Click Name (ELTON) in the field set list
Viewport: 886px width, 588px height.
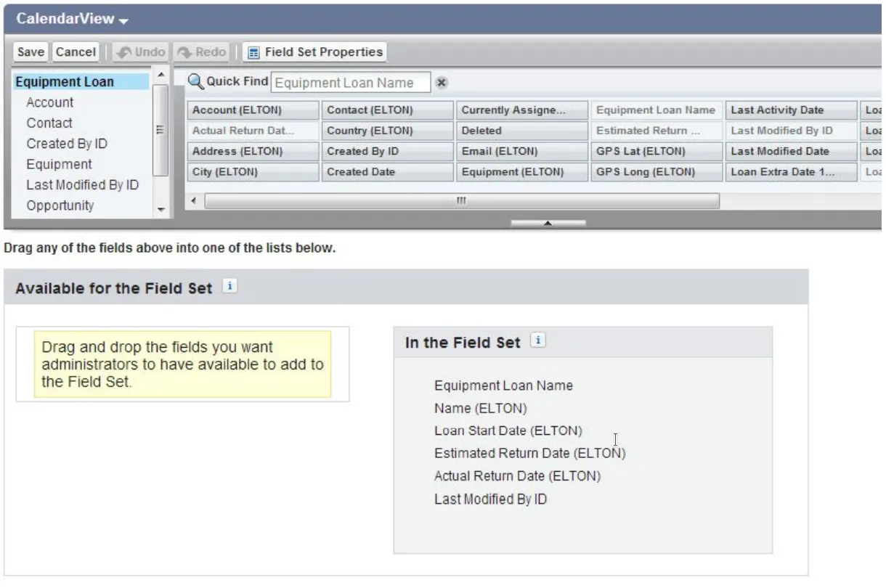click(x=481, y=408)
